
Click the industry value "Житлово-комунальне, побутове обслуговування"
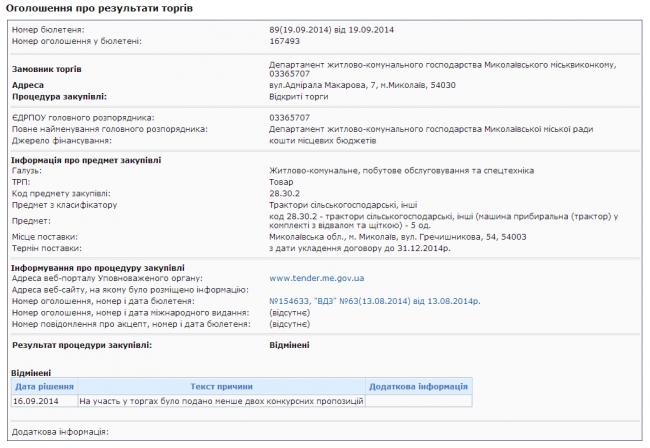coord(396,170)
